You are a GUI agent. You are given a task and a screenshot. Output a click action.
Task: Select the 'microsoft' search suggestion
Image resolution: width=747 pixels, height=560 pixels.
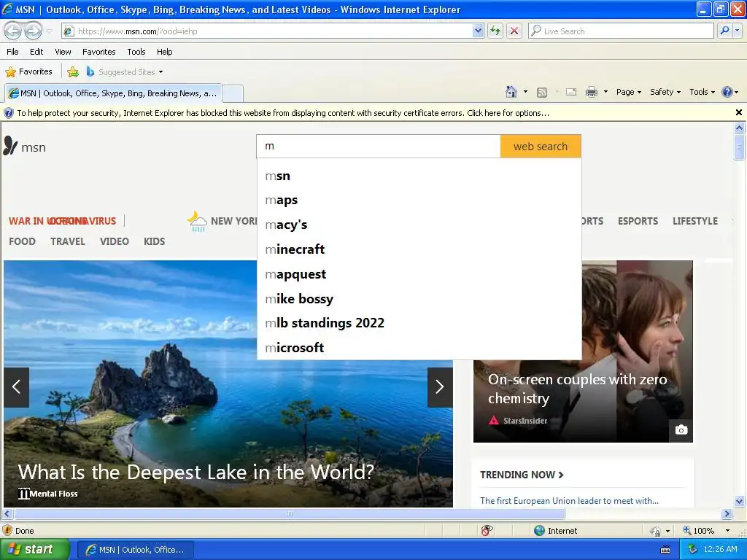click(419, 348)
